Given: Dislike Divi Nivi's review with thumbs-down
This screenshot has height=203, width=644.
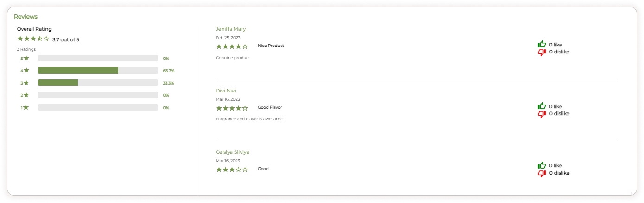Looking at the screenshot, I should pyautogui.click(x=542, y=114).
